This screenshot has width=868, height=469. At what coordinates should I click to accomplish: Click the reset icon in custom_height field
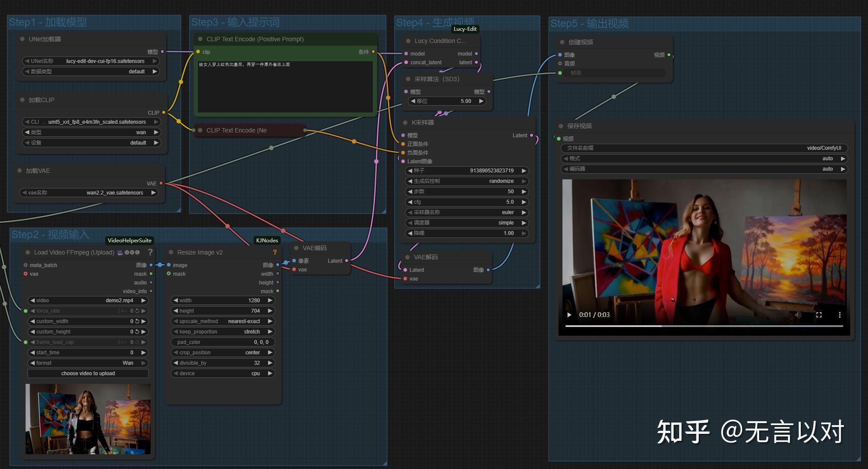click(x=137, y=332)
